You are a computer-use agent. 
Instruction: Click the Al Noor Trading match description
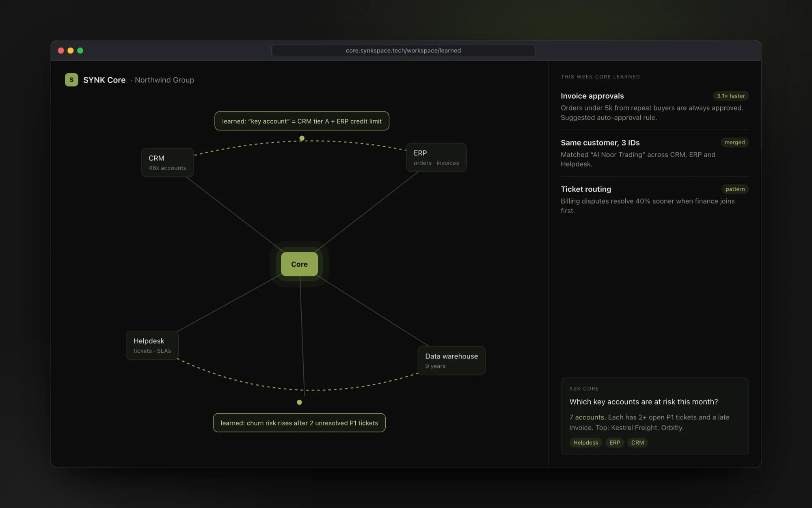pyautogui.click(x=638, y=159)
